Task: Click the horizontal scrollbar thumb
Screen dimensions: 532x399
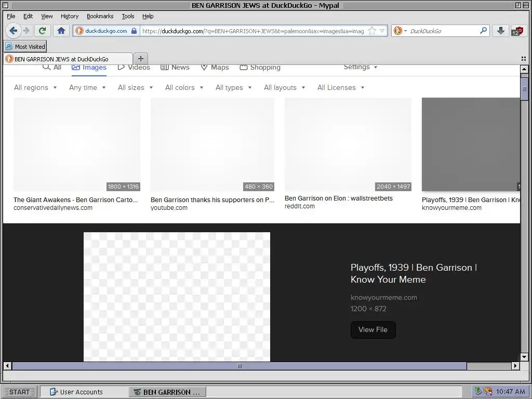Action: point(240,366)
